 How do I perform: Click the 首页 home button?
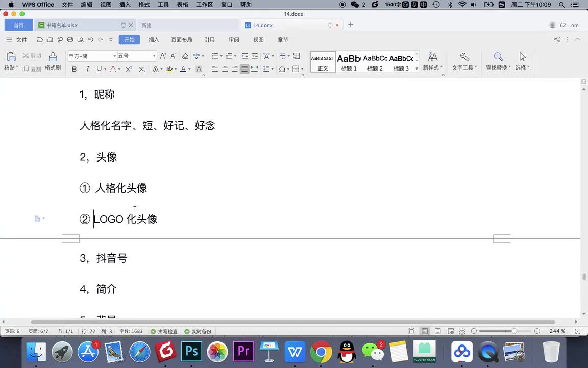pos(19,25)
